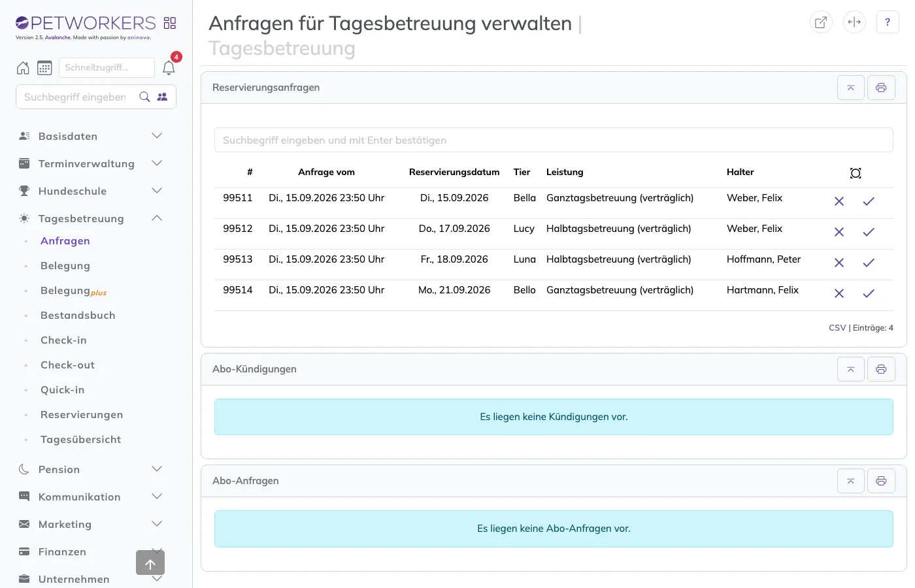Click the magnifier search icon in sidebar
This screenshot has width=915, height=588.
tap(145, 97)
